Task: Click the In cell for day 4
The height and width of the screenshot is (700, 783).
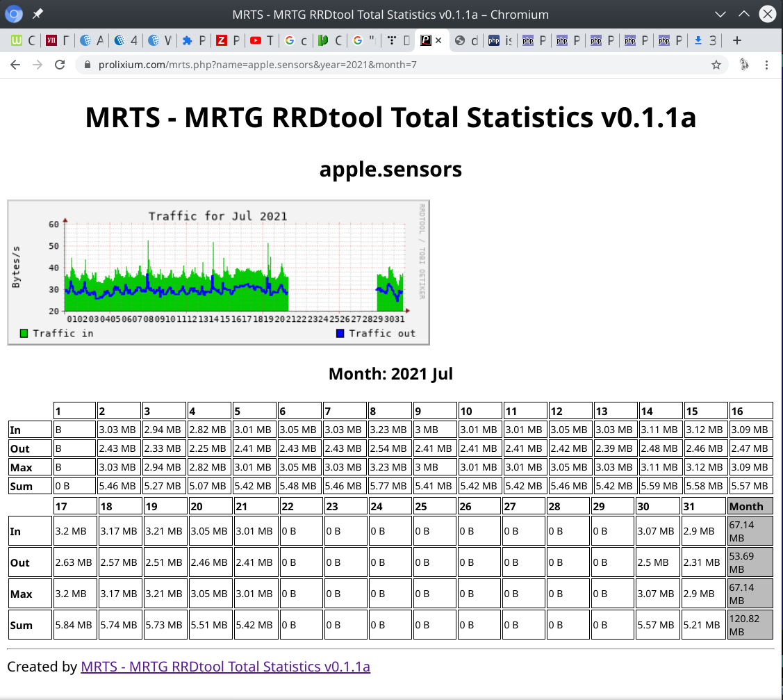Action: (x=210, y=430)
